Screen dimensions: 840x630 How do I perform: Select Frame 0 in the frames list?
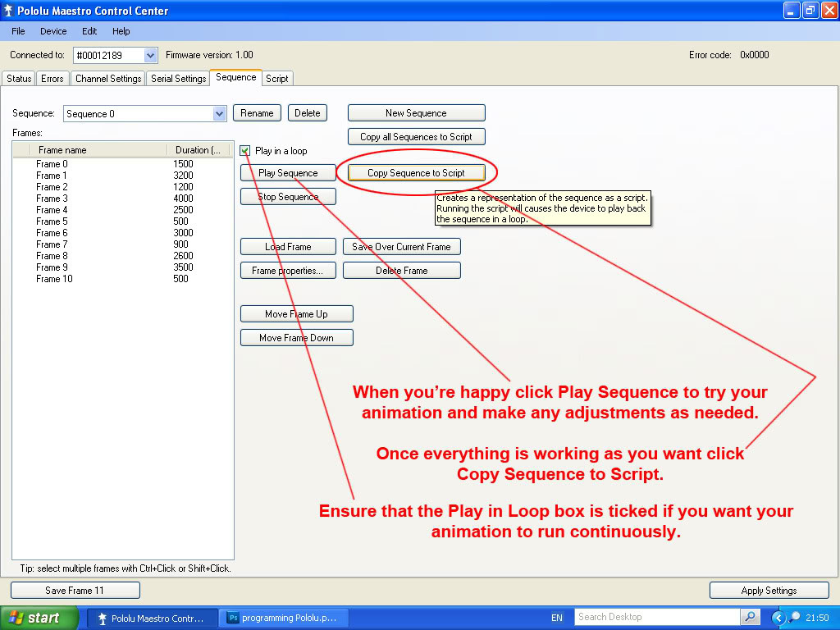(52, 164)
